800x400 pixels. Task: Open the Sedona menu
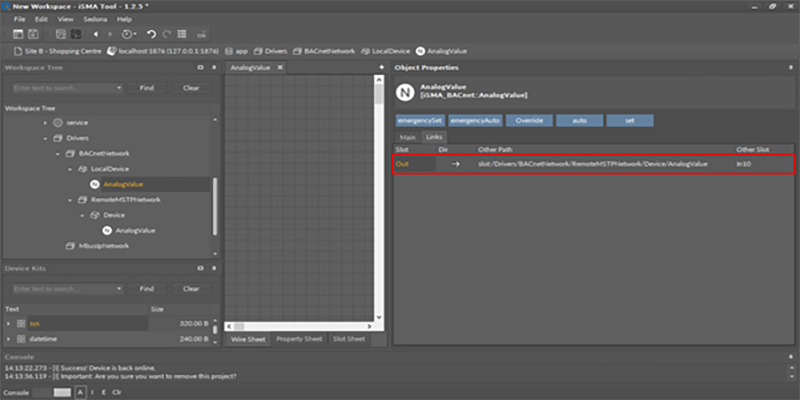pos(95,19)
